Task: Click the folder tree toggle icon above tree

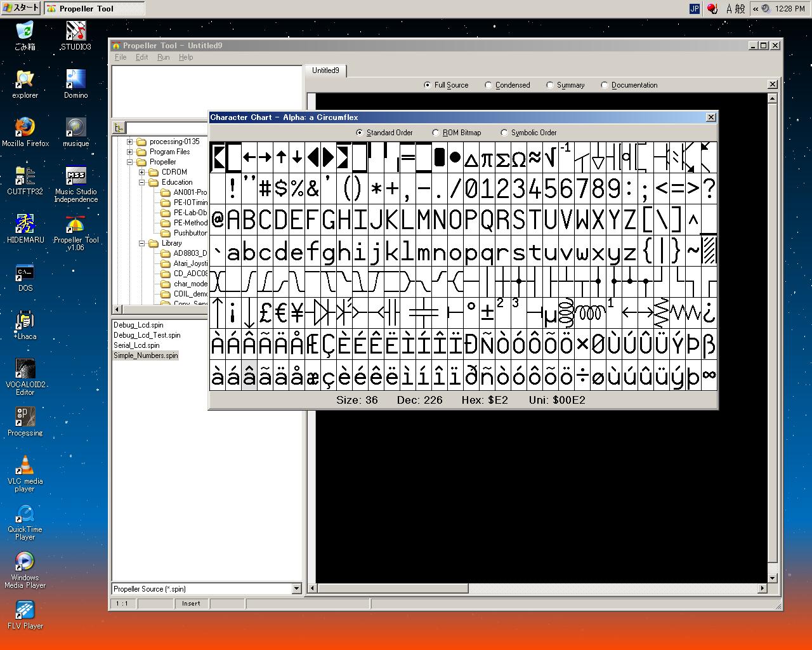Action: 119,128
